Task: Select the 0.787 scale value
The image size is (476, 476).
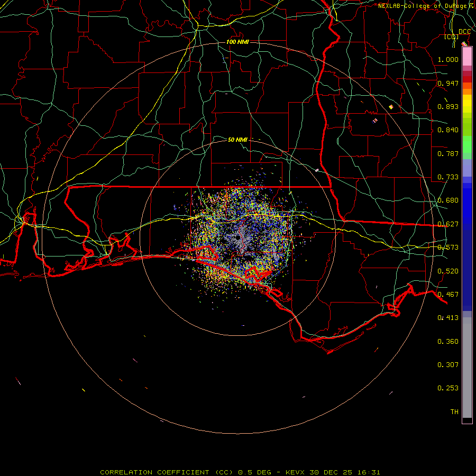Action: click(x=448, y=153)
